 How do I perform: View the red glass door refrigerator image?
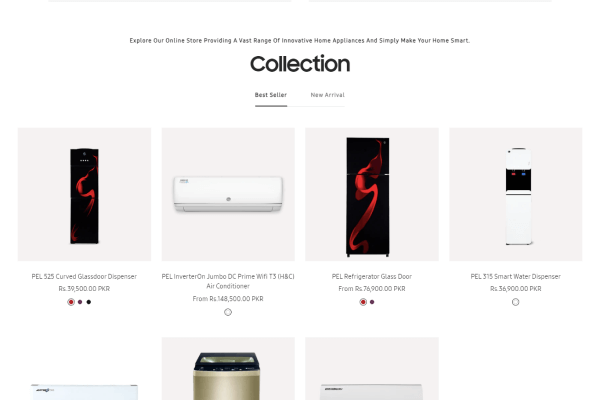(x=372, y=194)
